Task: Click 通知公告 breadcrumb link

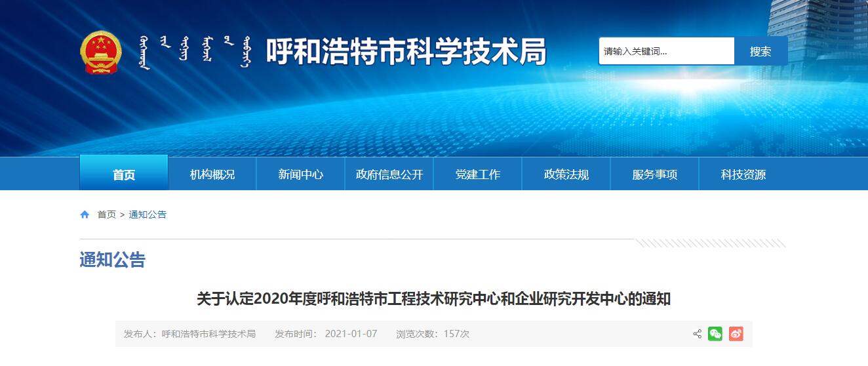Action: [x=148, y=214]
